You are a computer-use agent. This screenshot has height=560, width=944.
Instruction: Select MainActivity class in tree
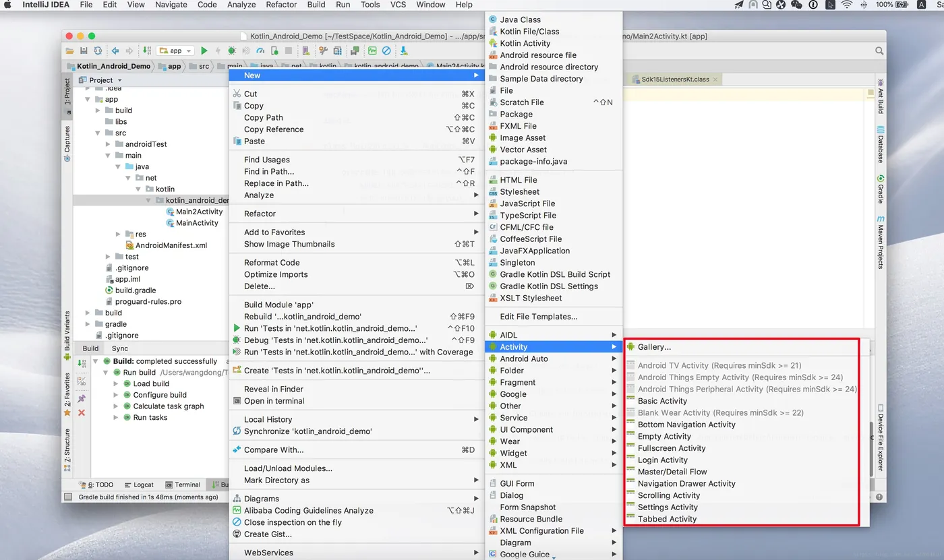click(192, 223)
